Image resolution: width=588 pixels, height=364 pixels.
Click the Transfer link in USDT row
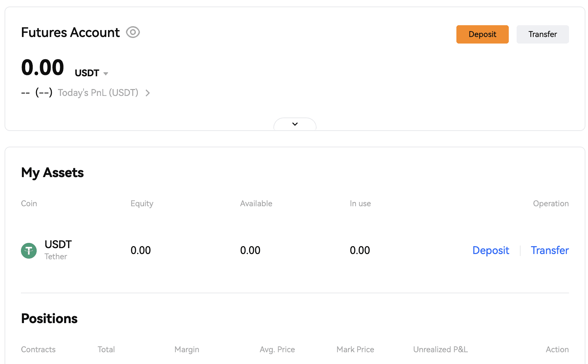point(549,250)
